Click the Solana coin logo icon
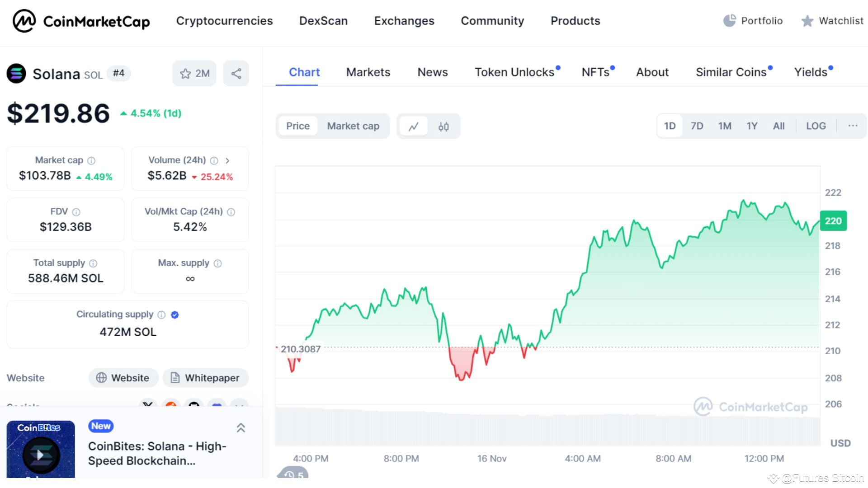This screenshot has height=488, width=868. 16,74
